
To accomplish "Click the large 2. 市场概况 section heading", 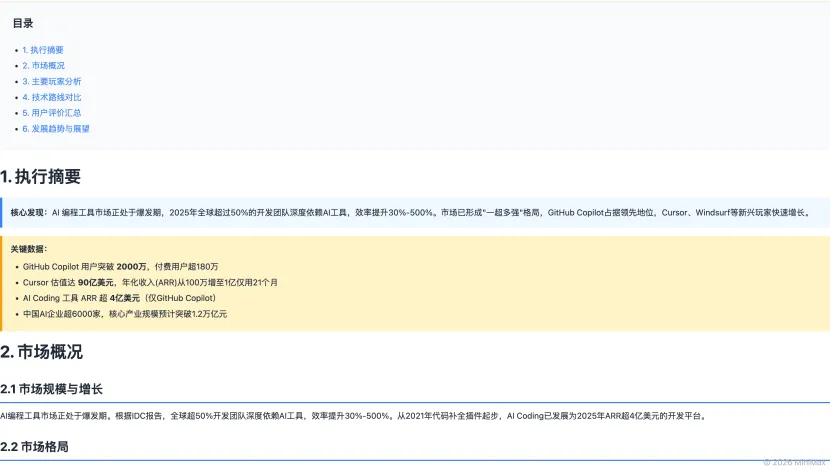I will click(x=41, y=352).
